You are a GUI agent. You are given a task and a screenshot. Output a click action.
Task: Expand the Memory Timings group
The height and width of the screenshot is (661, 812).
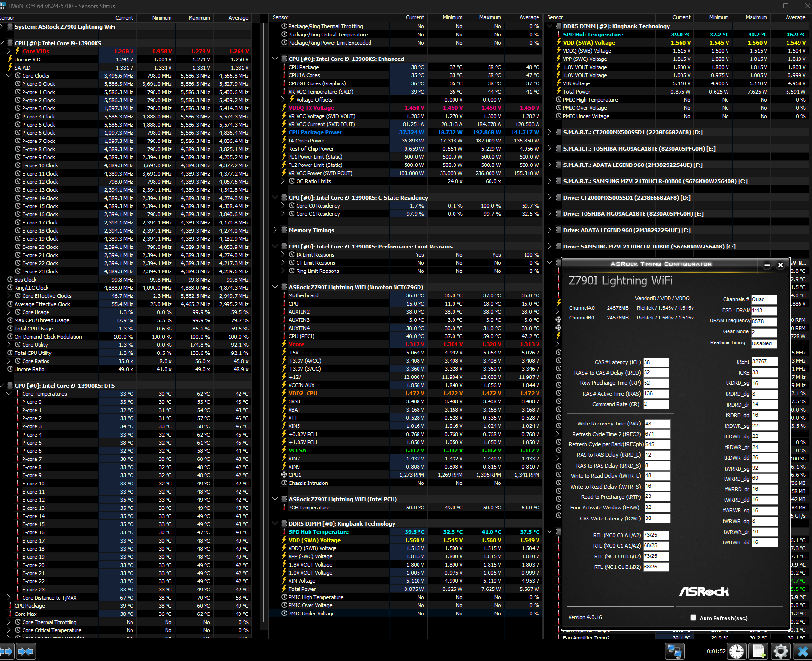[275, 230]
